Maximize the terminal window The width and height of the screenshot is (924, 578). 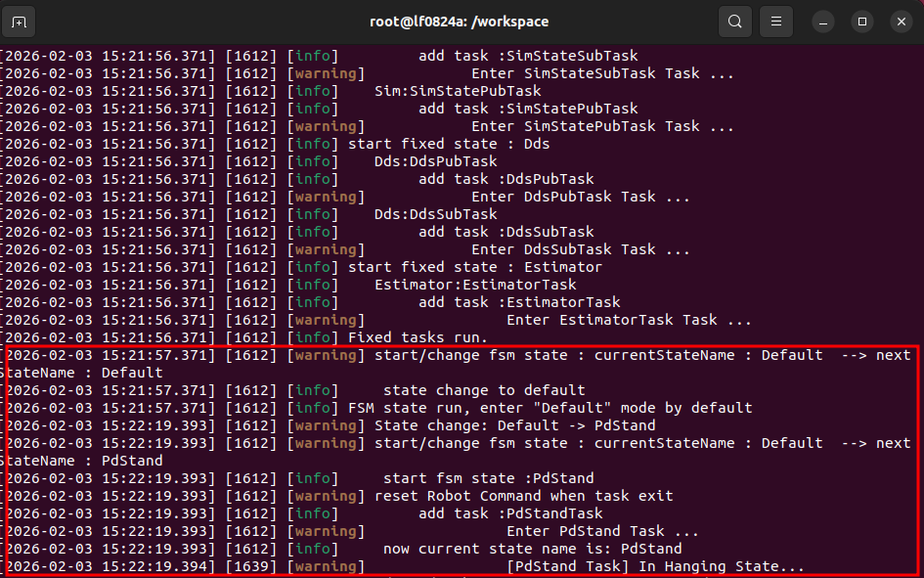pos(862,21)
